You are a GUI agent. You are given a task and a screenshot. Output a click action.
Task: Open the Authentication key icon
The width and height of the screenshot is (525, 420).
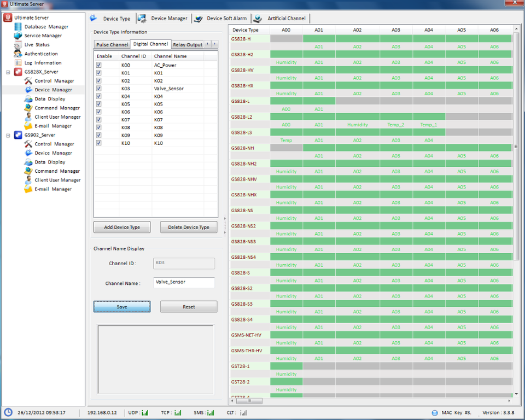pyautogui.click(x=18, y=54)
